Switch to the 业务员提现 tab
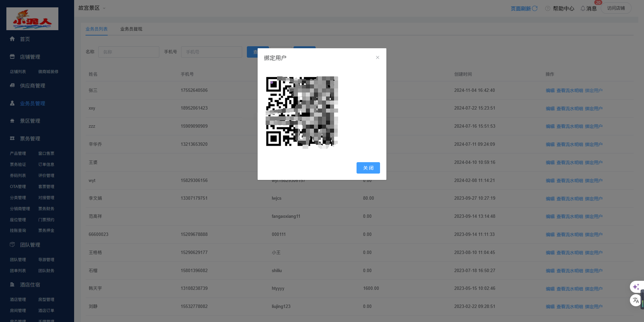 (x=131, y=29)
